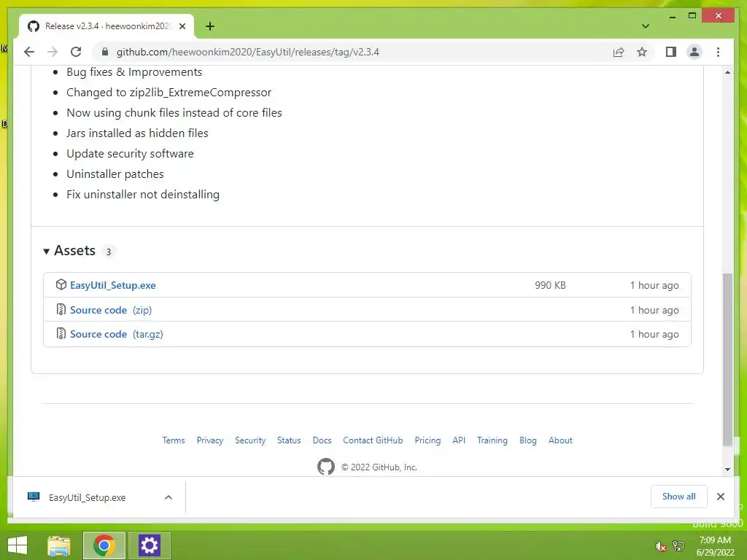Open the Docs footer link
747x560 pixels.
[x=322, y=440]
